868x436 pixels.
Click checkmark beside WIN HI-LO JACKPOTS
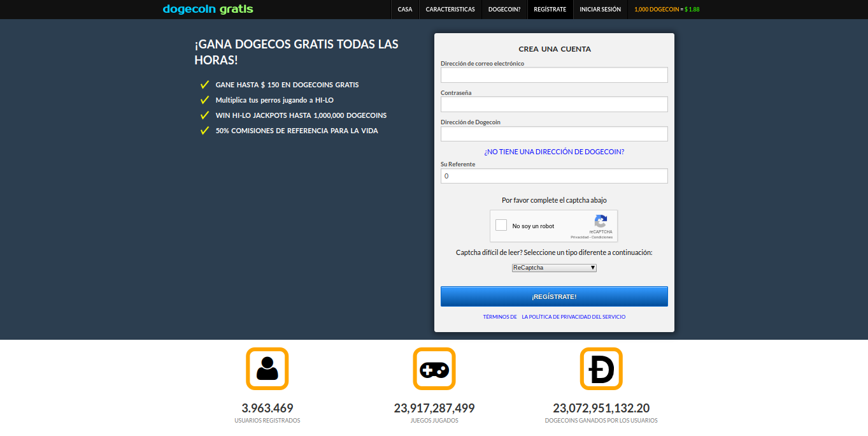tap(204, 115)
